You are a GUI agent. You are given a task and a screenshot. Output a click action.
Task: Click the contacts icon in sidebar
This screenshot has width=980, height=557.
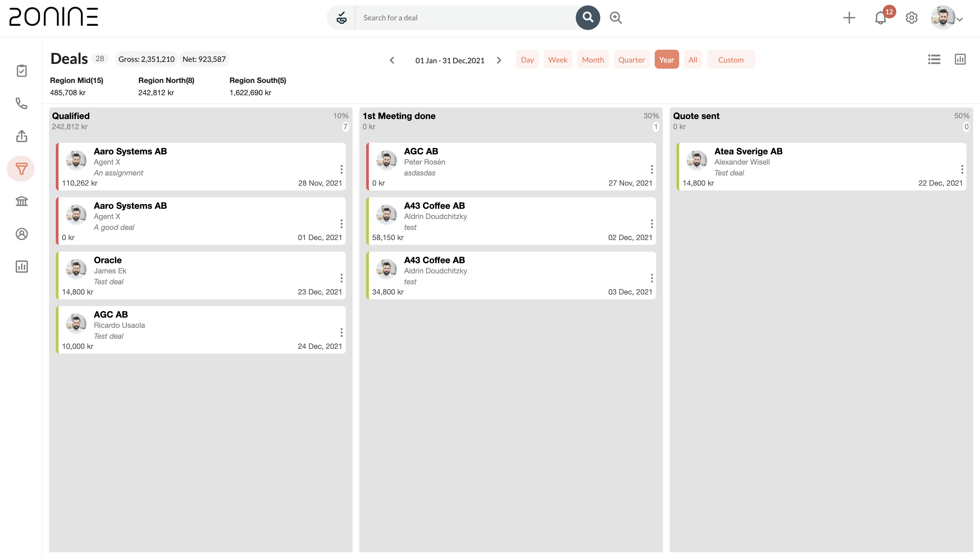[x=22, y=233]
